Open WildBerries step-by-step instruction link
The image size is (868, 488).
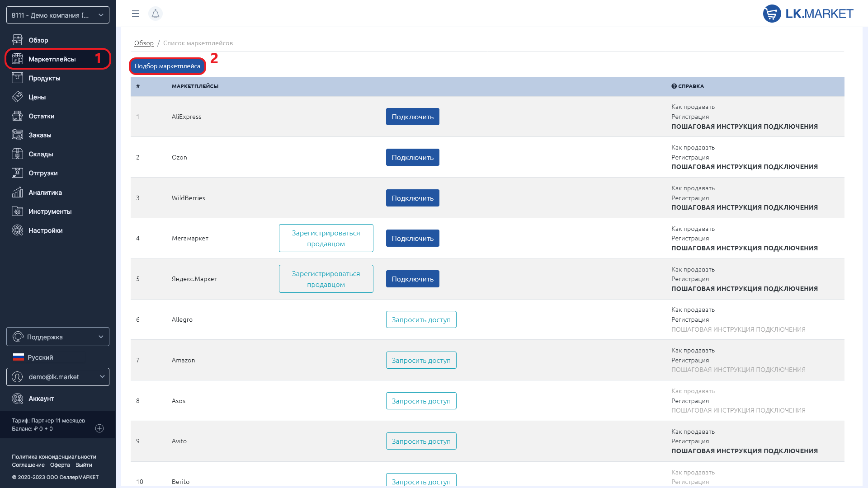coord(744,207)
